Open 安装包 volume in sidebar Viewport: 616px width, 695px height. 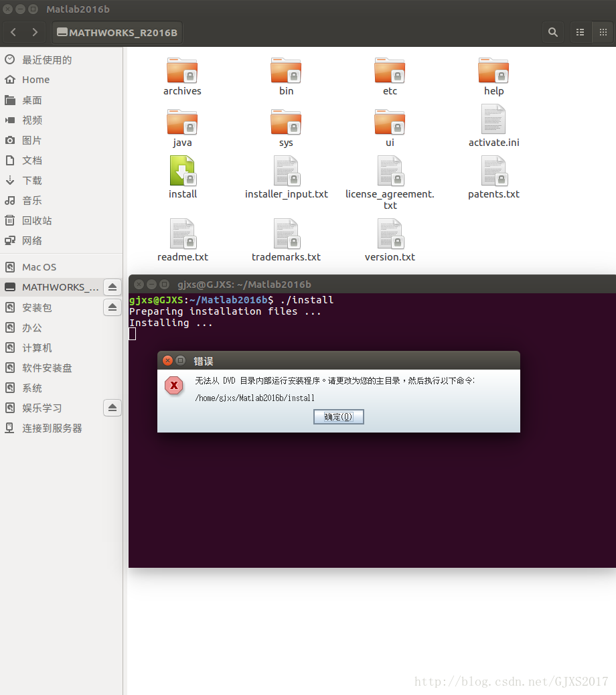[52, 307]
